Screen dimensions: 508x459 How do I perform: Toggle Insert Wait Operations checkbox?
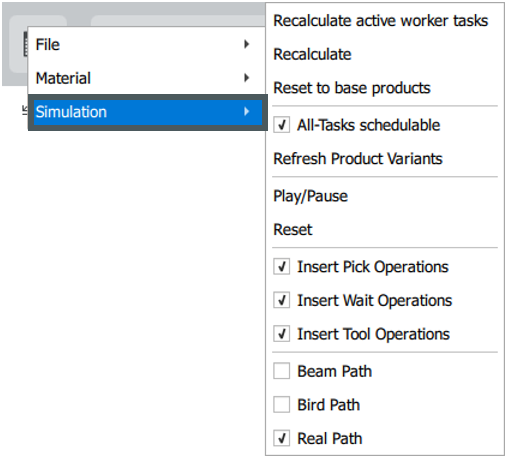[282, 300]
